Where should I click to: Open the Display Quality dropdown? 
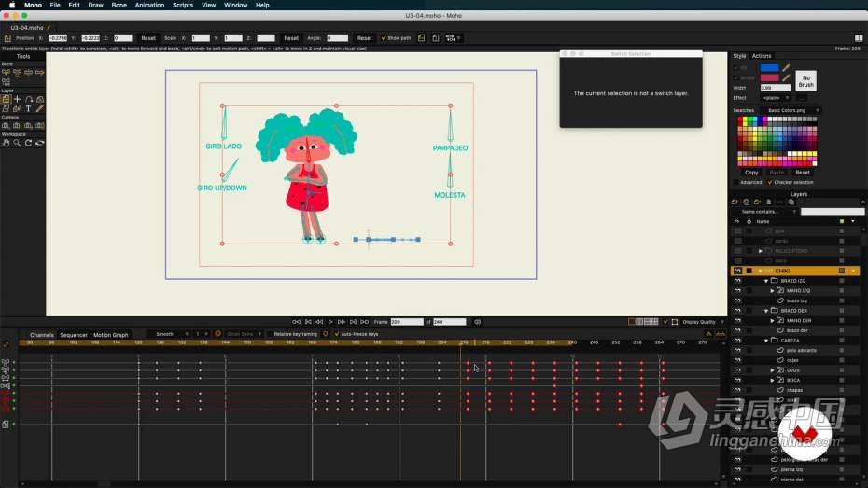coord(704,322)
